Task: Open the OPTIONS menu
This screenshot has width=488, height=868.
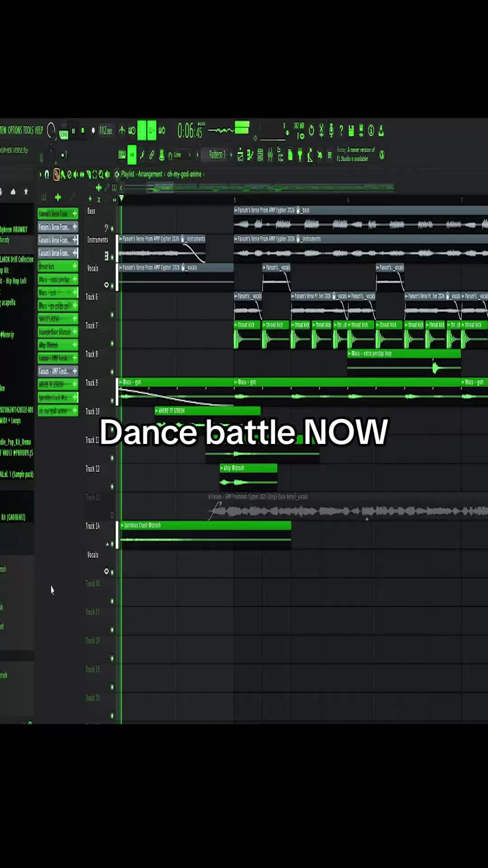Action: coord(14,130)
